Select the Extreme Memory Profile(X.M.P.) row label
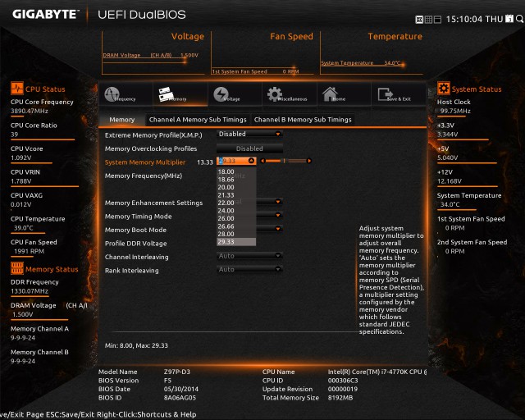525x420 pixels. click(x=153, y=135)
